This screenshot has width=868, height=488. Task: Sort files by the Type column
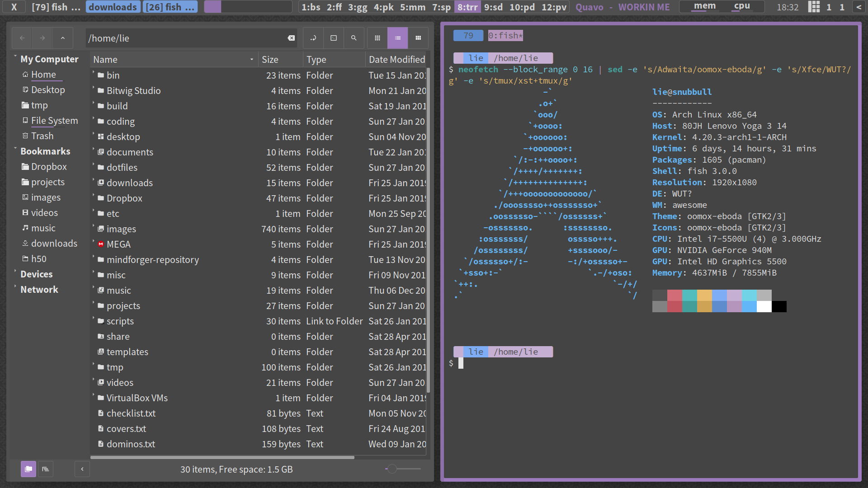click(x=335, y=60)
